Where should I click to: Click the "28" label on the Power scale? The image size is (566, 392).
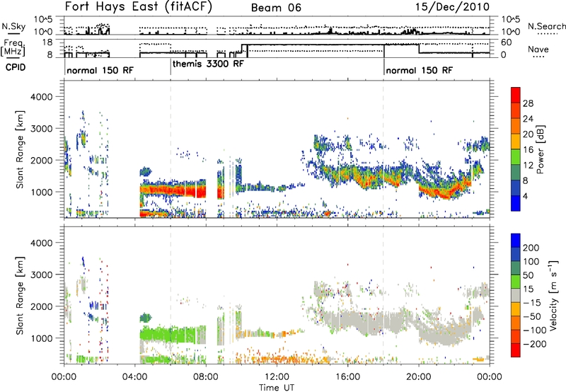(528, 103)
